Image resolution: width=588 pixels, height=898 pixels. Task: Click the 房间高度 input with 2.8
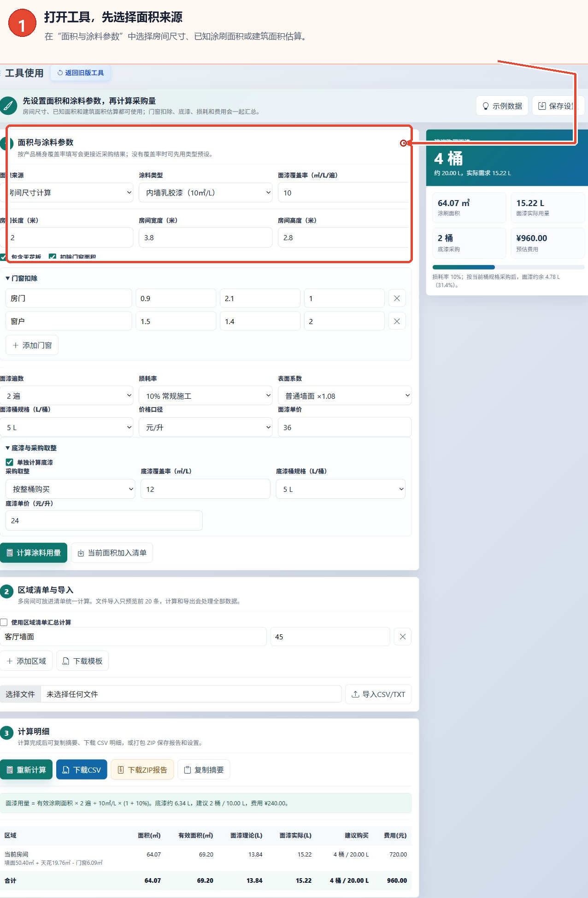pyautogui.click(x=343, y=238)
